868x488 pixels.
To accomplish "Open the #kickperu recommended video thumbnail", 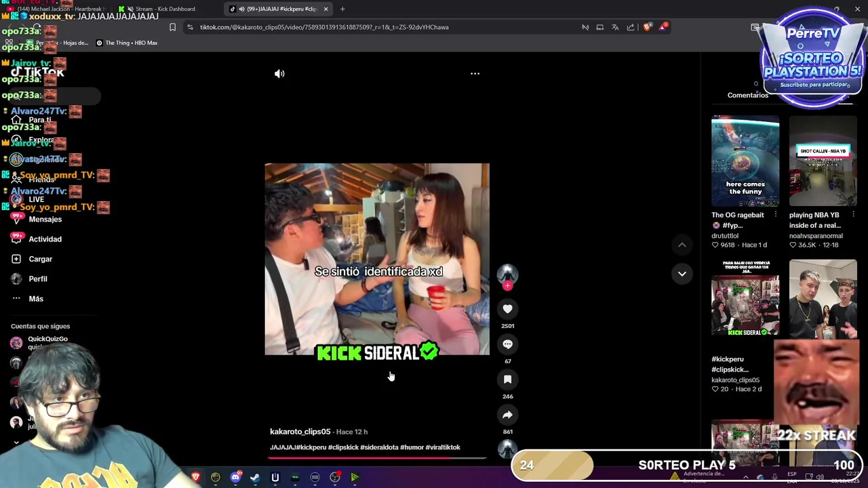I will [x=745, y=298].
